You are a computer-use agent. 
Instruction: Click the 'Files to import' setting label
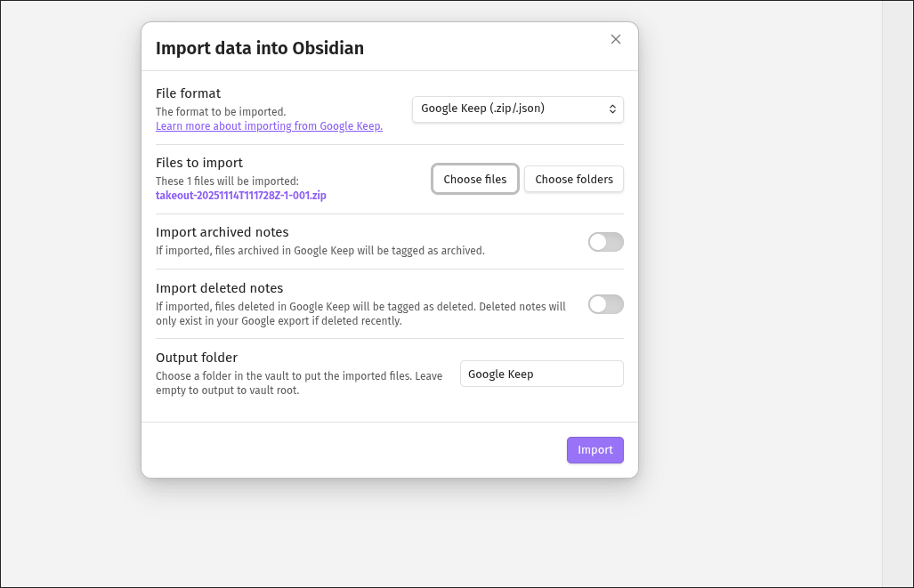point(199,163)
